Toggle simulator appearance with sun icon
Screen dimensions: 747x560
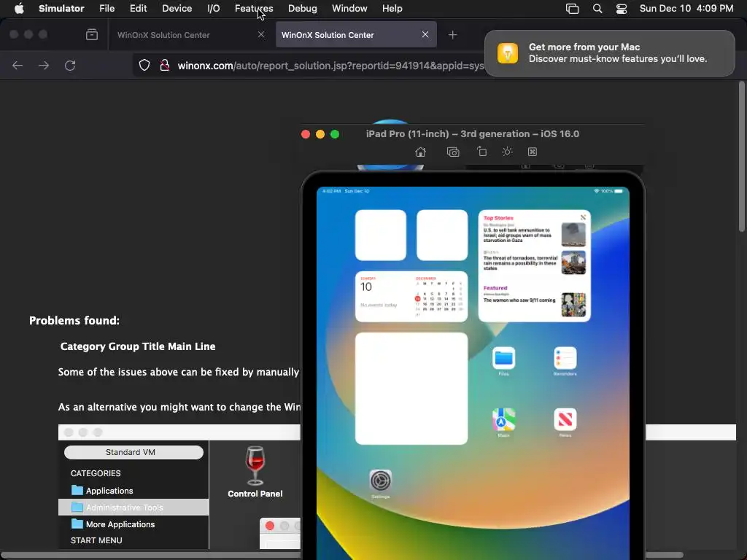click(x=507, y=152)
